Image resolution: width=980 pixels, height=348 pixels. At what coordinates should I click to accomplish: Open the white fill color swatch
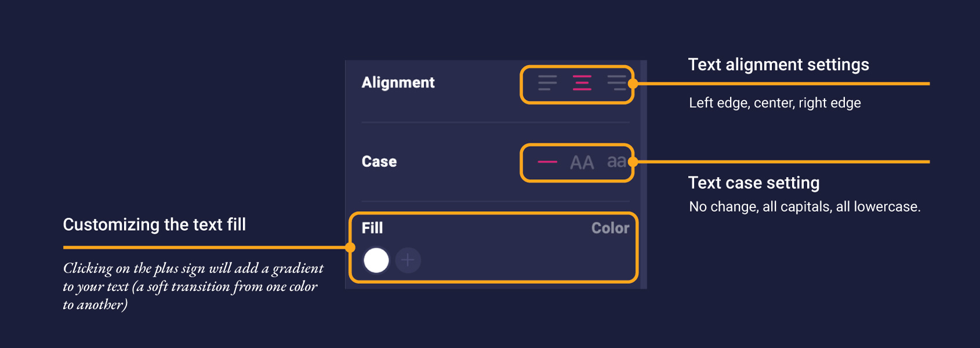(x=376, y=260)
